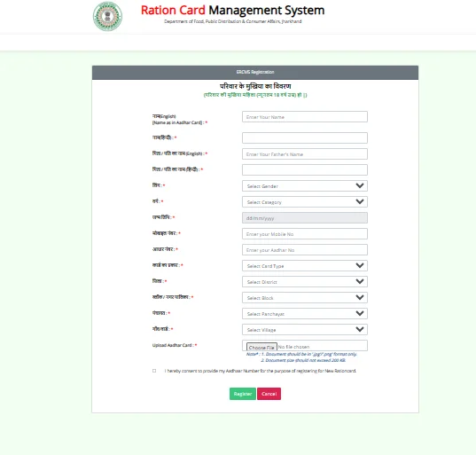This screenshot has height=455, width=476.
Task: Click the Jharkhand government emblem logo
Action: [x=107, y=16]
